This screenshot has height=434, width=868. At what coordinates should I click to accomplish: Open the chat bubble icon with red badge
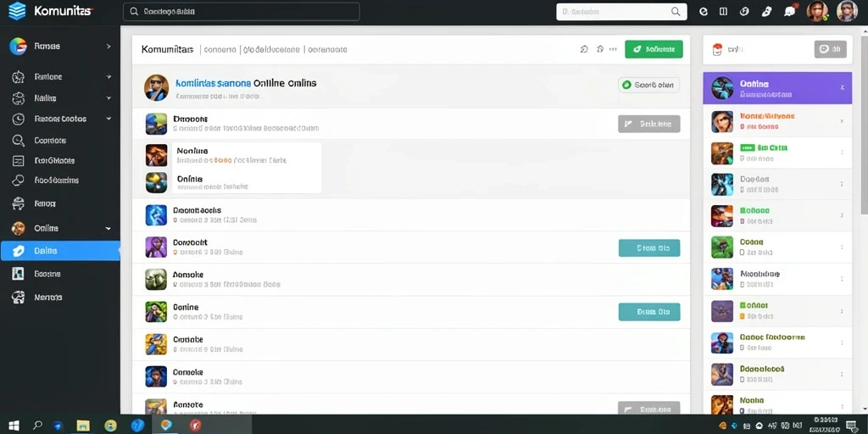click(790, 11)
